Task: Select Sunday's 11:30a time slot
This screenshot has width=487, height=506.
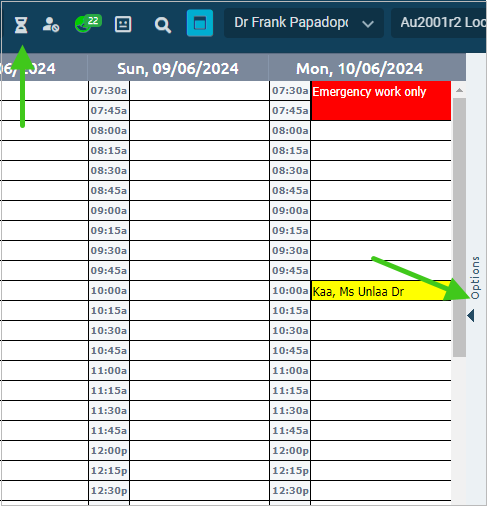Action: pyautogui.click(x=199, y=411)
